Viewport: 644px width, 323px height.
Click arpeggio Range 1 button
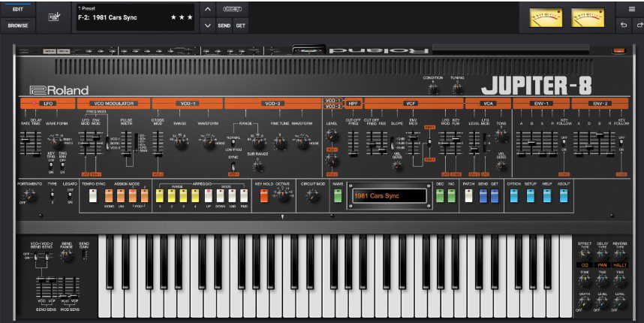coord(159,195)
